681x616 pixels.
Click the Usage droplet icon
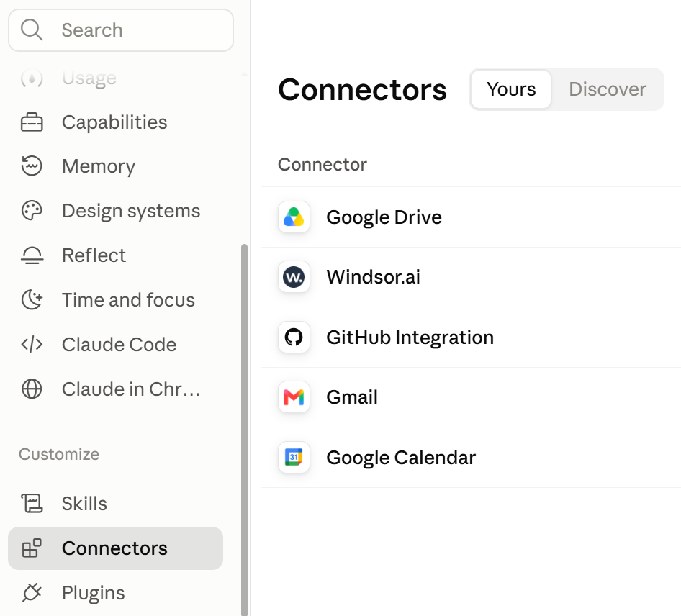pyautogui.click(x=32, y=78)
